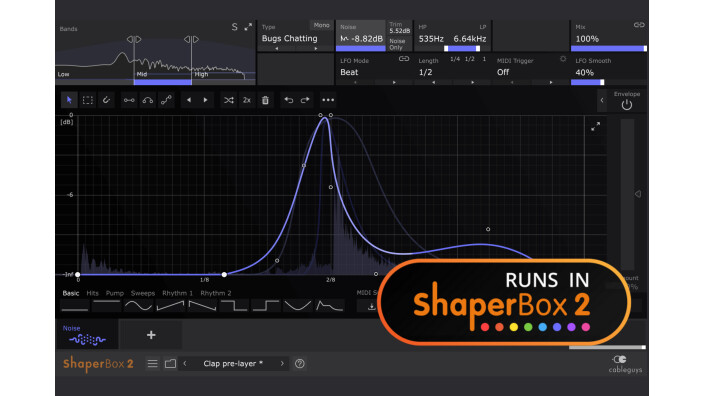The height and width of the screenshot is (396, 704).
Task: Click the MIDI download arrow icon
Action: (x=371, y=307)
